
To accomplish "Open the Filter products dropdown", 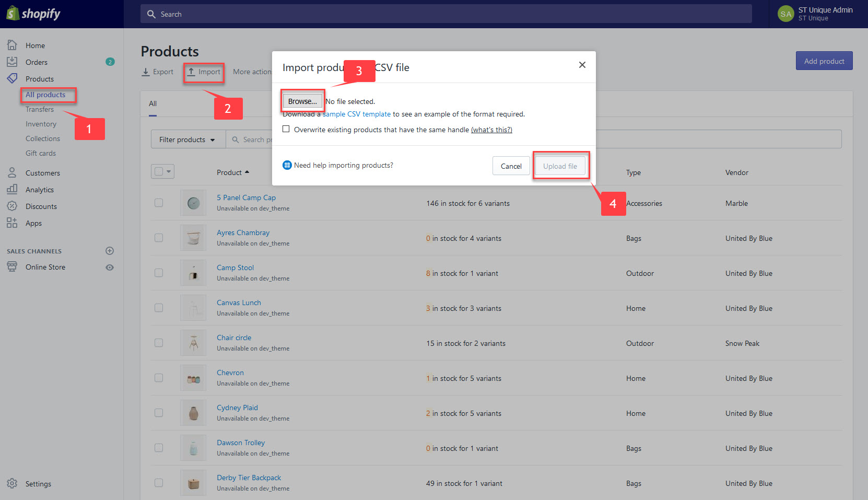I will 188,139.
